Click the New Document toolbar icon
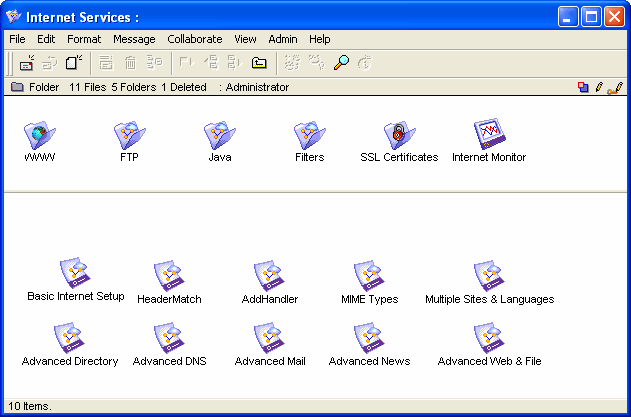Image resolution: width=631 pixels, height=417 pixels. (x=74, y=63)
